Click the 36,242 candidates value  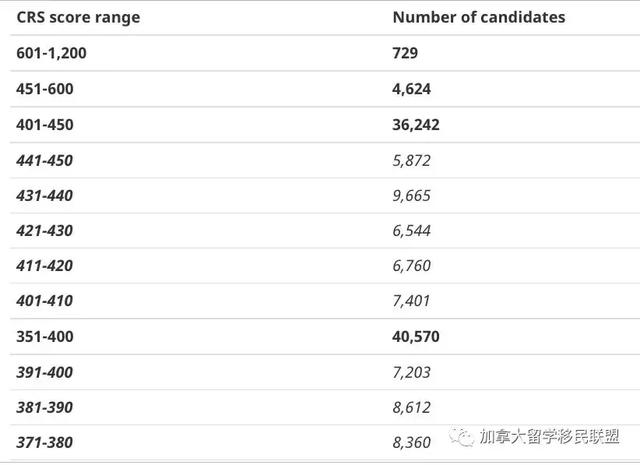tap(416, 125)
